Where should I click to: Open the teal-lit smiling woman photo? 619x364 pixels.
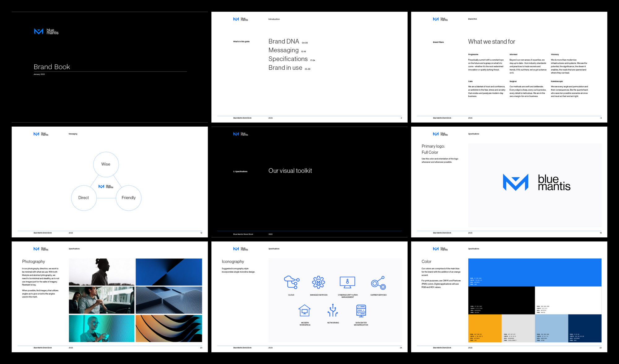(102, 328)
